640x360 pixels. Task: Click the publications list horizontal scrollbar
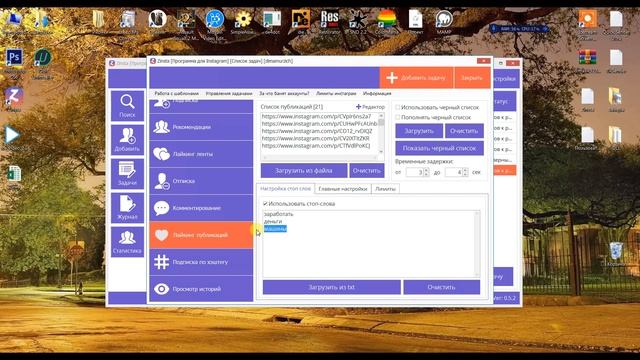point(320,157)
